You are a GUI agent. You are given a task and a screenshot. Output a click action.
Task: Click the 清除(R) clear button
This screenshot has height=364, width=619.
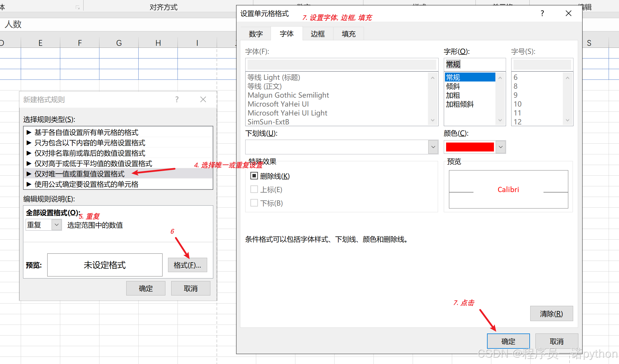(551, 314)
